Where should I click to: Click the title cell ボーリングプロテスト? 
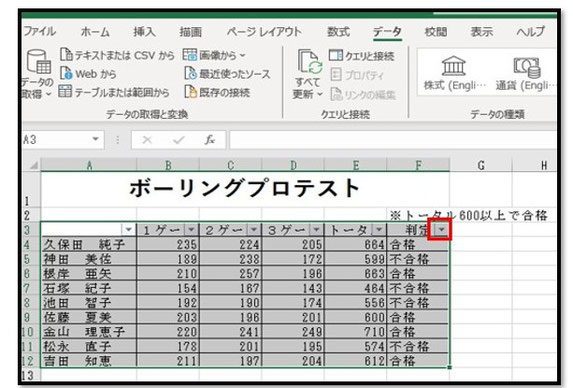pos(245,189)
